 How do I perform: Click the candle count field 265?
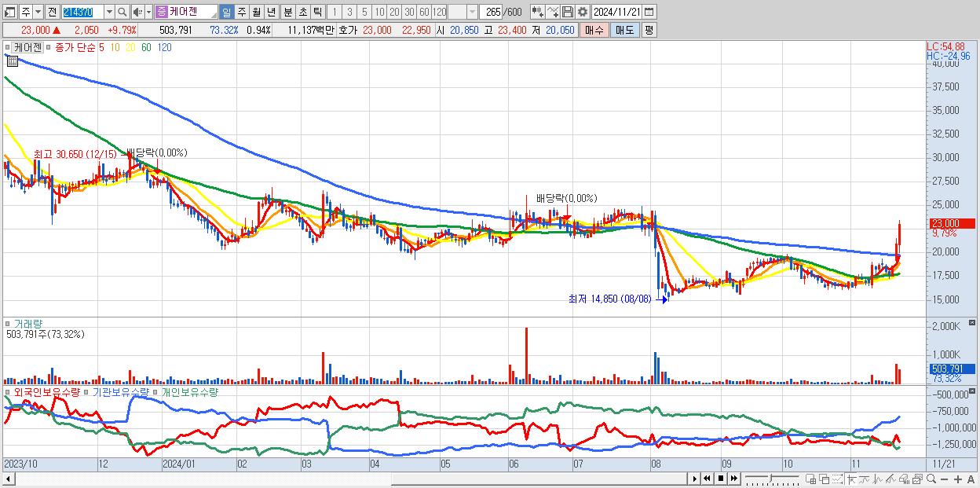pos(492,12)
